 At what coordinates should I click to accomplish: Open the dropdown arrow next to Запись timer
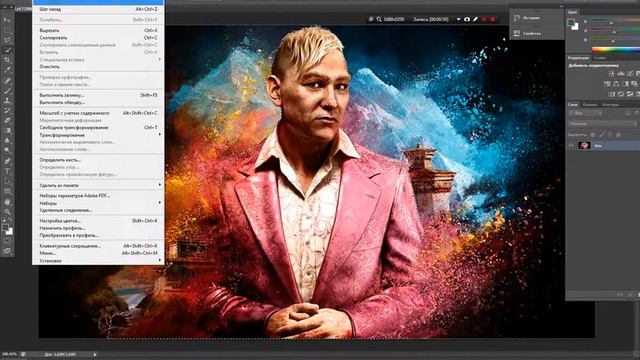458,19
